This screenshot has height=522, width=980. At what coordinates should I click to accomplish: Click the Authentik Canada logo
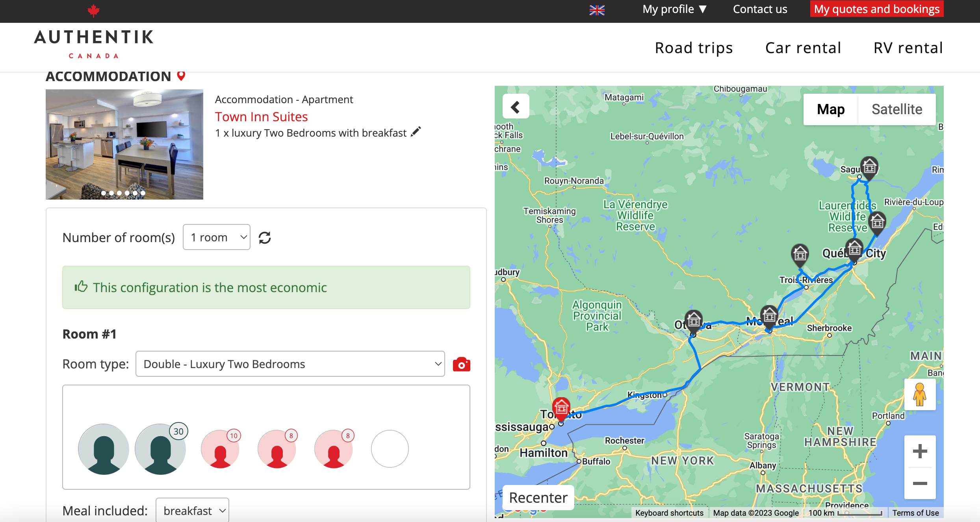(x=94, y=44)
